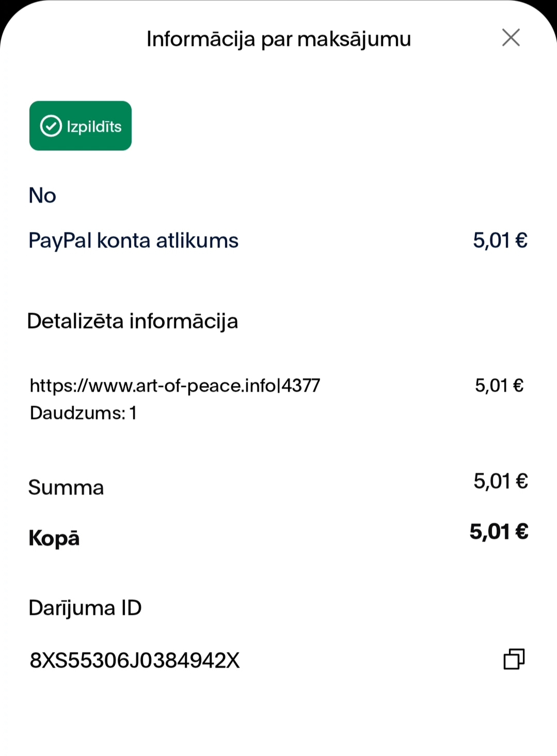This screenshot has height=756, width=557.
Task: Tap the 5,01 € PayPal balance amount
Action: tap(500, 240)
